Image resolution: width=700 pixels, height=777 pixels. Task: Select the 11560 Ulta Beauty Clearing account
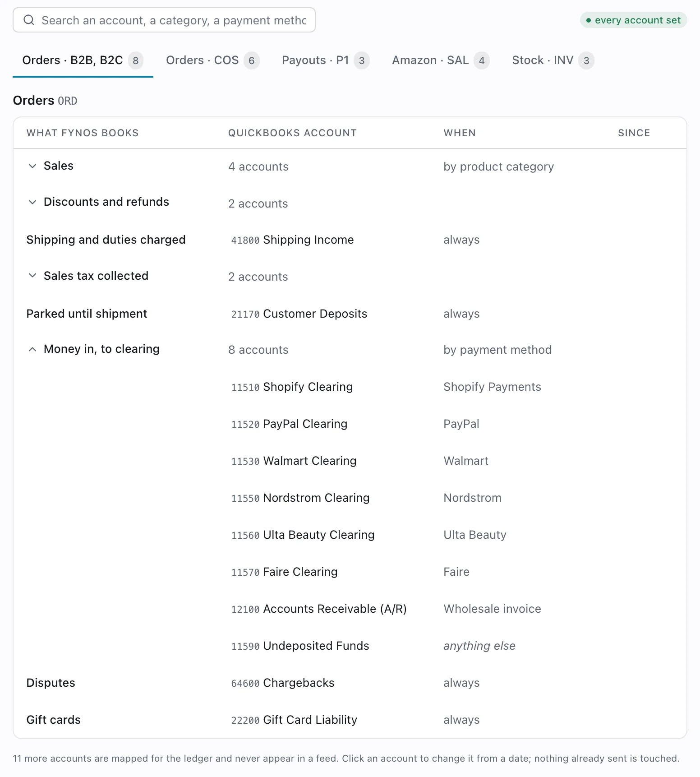pos(303,535)
